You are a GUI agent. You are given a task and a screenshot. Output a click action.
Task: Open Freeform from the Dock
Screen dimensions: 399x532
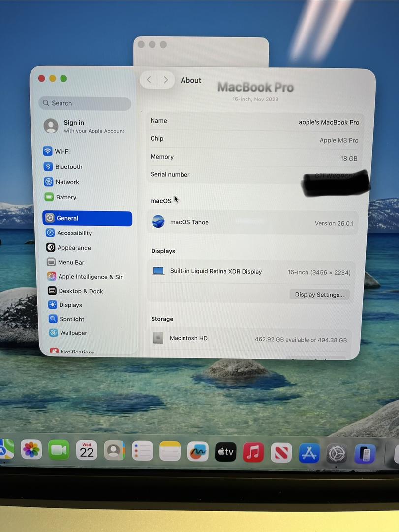(x=198, y=452)
